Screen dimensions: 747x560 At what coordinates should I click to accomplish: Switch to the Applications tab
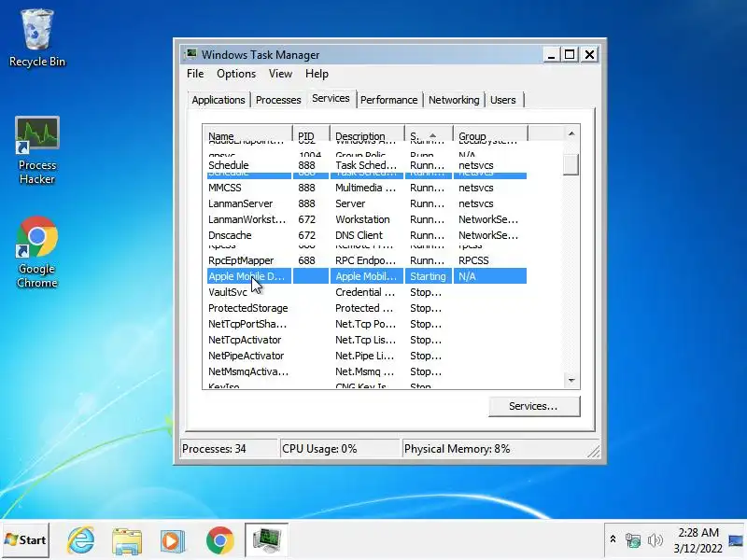[x=218, y=100]
